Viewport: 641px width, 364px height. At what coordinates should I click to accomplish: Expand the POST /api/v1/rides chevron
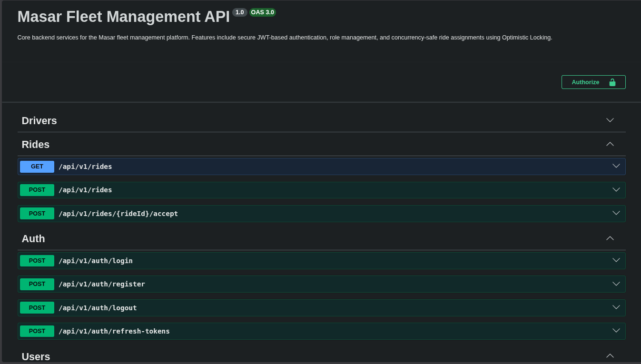[x=616, y=190]
